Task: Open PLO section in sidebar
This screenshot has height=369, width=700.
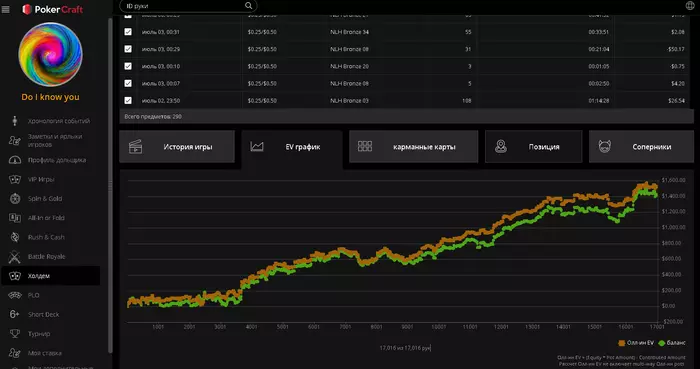Action: [x=33, y=295]
